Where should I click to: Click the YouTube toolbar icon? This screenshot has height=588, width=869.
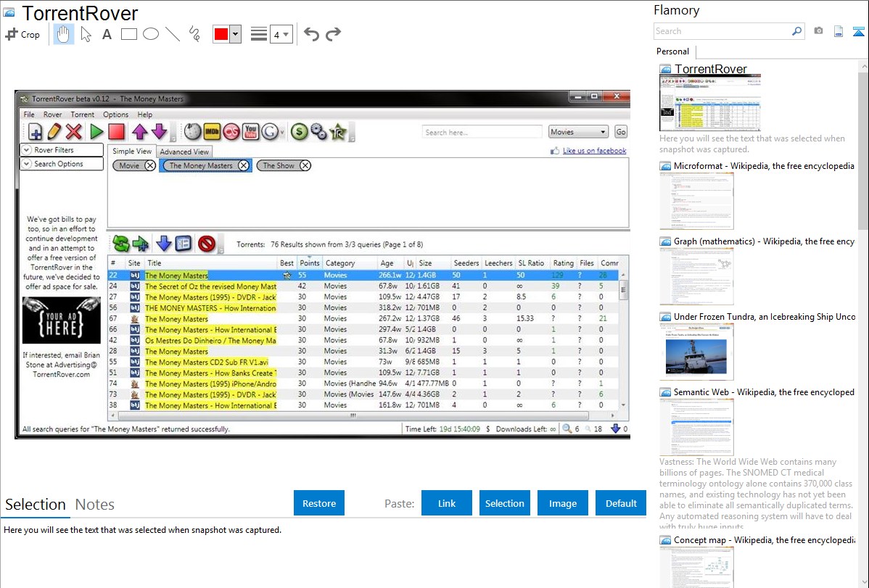click(x=250, y=132)
